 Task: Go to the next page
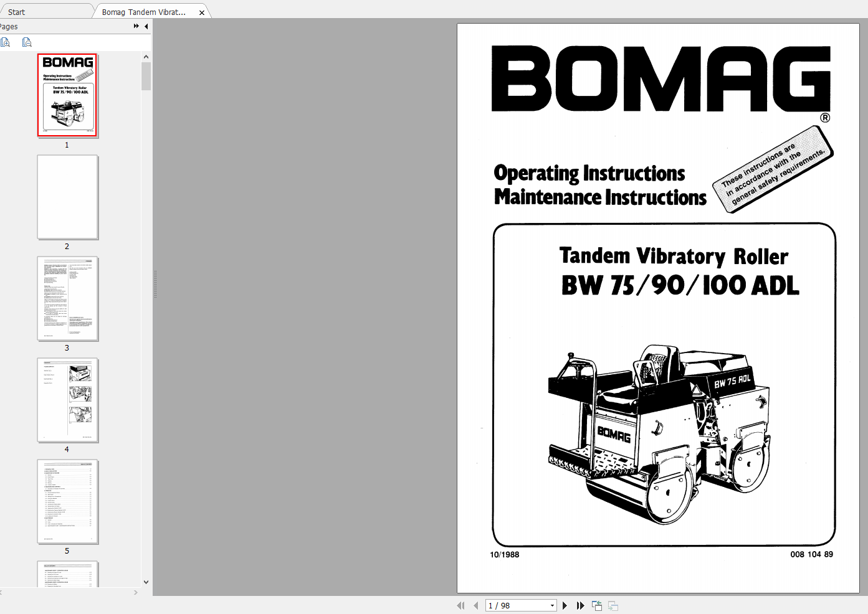pos(565,605)
